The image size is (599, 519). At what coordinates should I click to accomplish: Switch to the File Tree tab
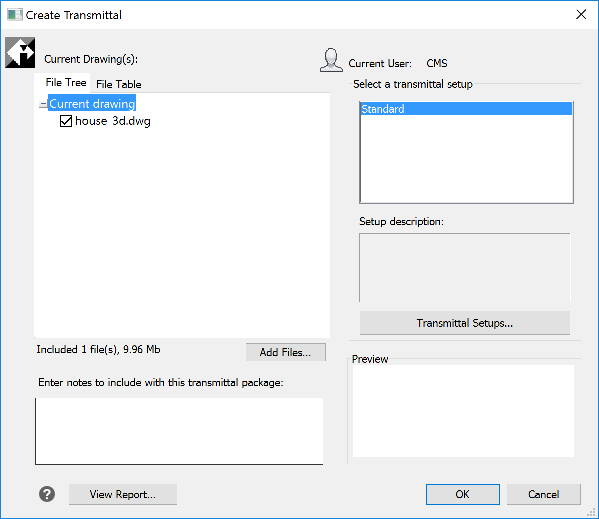click(65, 82)
